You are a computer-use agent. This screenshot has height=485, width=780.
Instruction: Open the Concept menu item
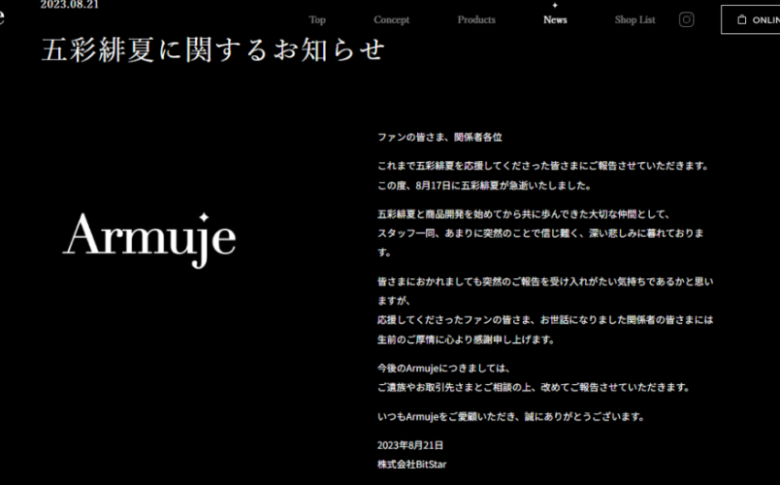[391, 20]
